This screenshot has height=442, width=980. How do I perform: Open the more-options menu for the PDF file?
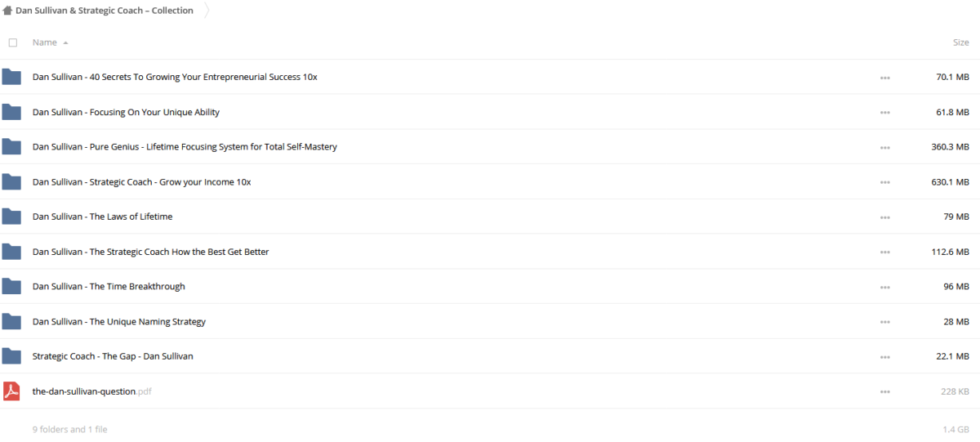coord(885,392)
